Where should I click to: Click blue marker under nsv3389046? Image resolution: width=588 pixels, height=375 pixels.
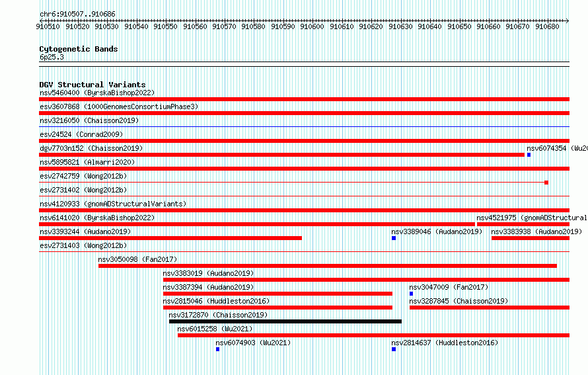394,238
